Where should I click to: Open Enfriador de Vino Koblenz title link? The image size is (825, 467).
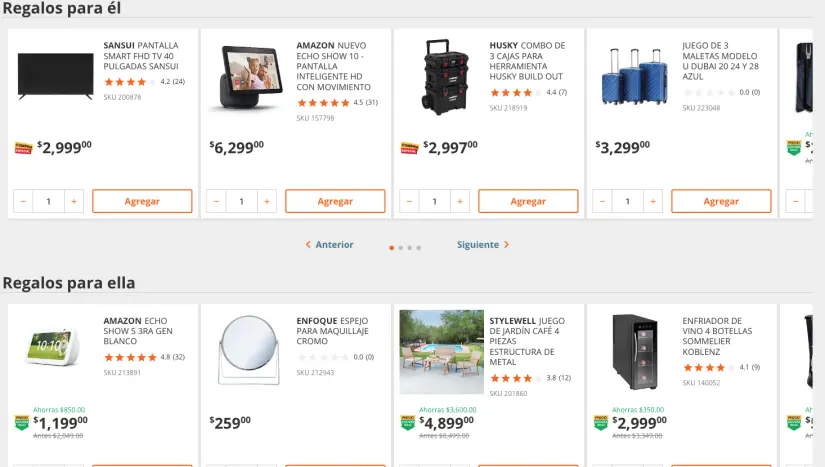click(717, 336)
